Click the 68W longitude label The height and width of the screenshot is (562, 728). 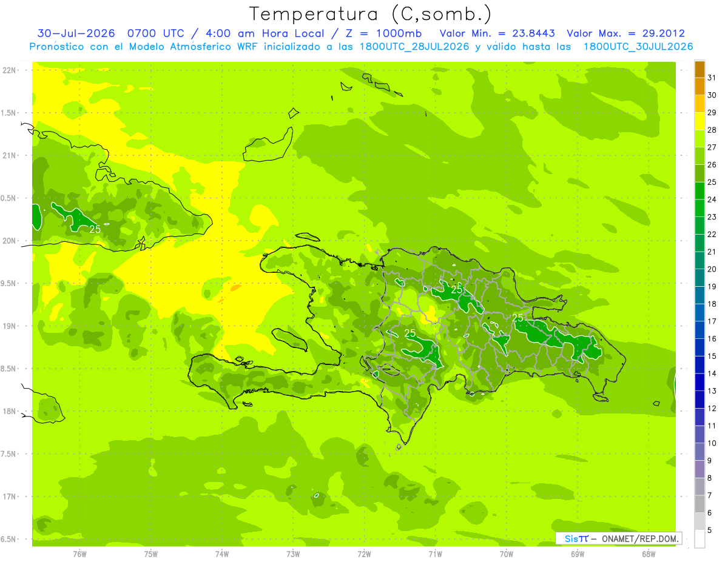tap(649, 554)
